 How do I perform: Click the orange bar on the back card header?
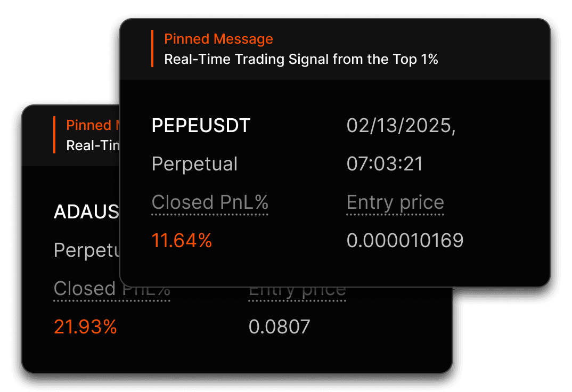[54, 135]
